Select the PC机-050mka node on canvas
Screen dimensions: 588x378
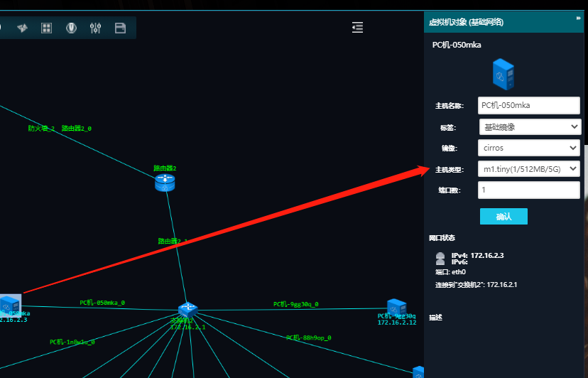tap(10, 304)
